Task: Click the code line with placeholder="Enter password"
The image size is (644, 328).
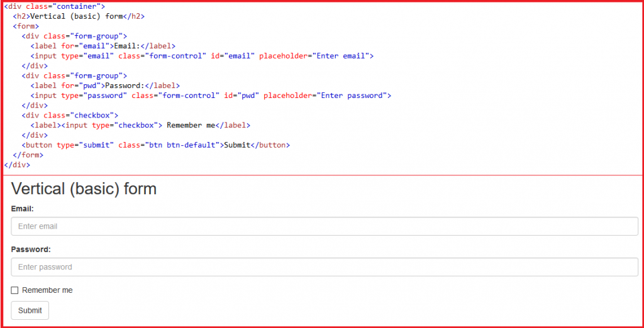Action: coord(211,96)
